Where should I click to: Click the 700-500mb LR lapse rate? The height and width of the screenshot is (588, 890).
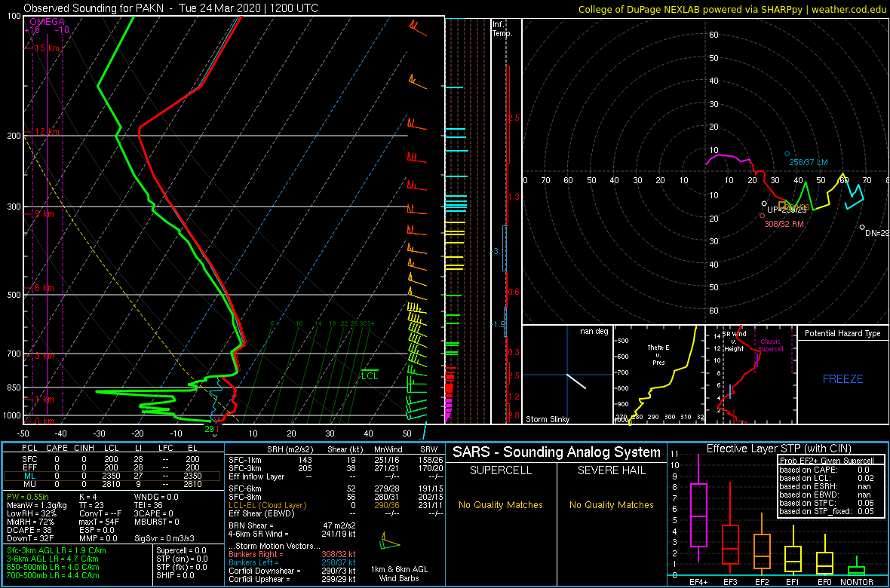(54, 575)
